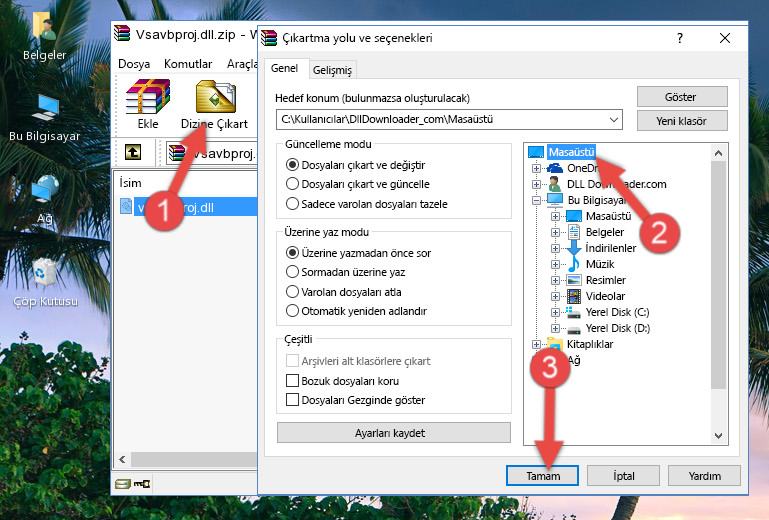Screen dimensions: 769x520
Task: Click the Dizine Çıkart toolbar icon
Action: pos(215,104)
